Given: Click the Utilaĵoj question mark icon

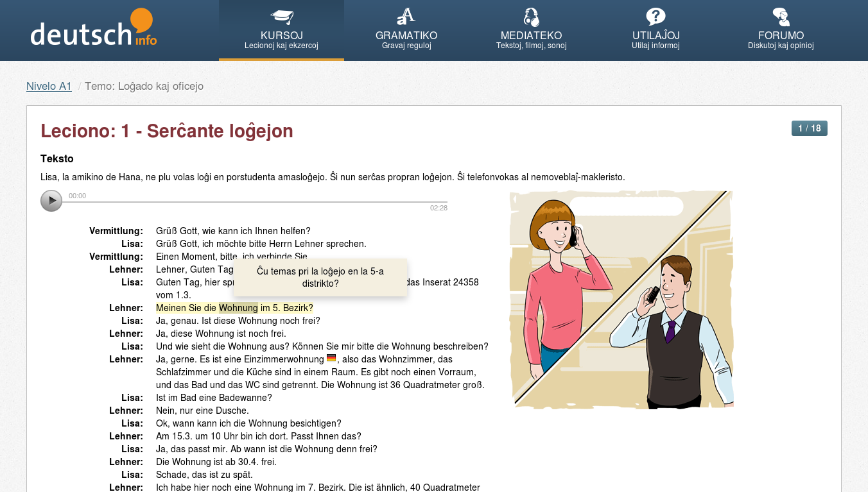Looking at the screenshot, I should pyautogui.click(x=655, y=17).
